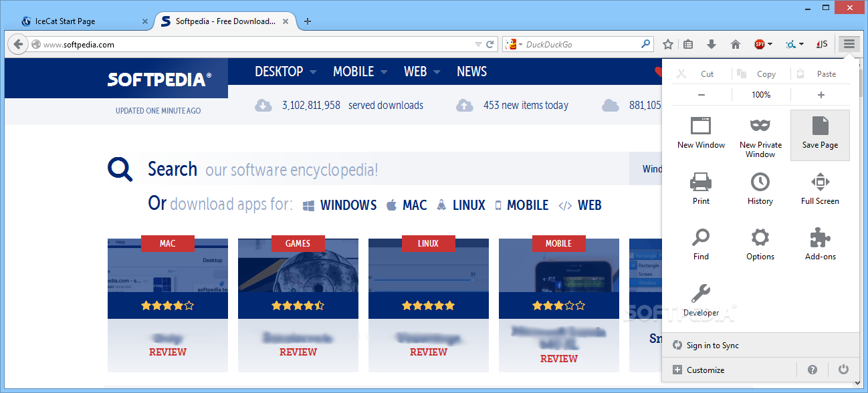The image size is (868, 393).
Task: Zoom out with minus button
Action: [x=701, y=95]
